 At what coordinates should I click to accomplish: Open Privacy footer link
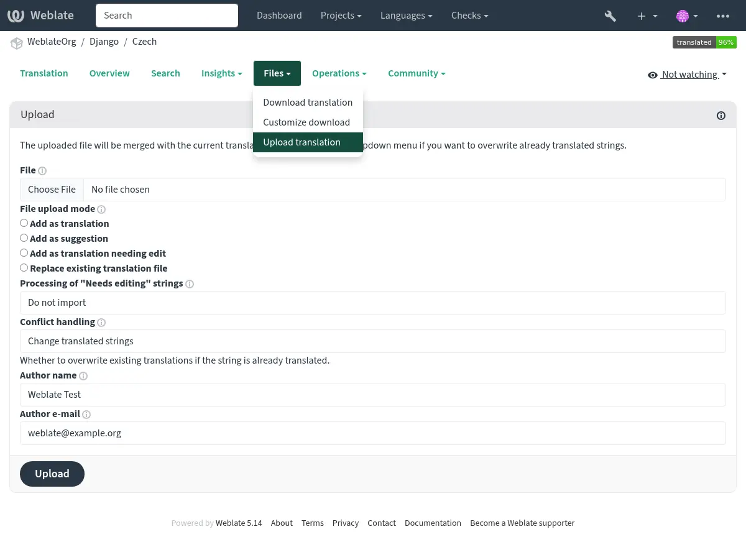coord(346,523)
